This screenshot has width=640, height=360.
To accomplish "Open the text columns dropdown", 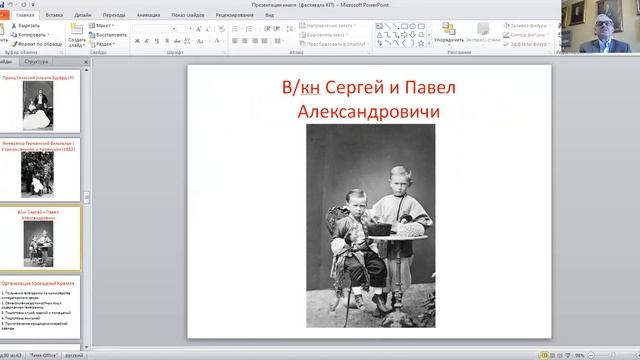I will [278, 41].
